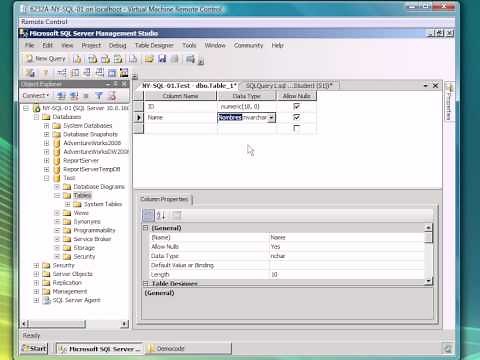
Task: Open Activity Monitor from the standard toolbar
Action: point(190,59)
